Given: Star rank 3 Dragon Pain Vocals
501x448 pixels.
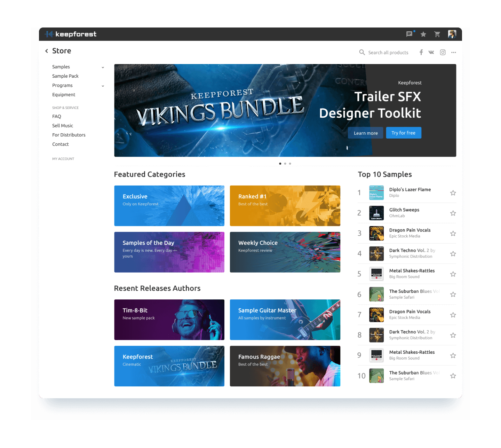Looking at the screenshot, I should [453, 233].
